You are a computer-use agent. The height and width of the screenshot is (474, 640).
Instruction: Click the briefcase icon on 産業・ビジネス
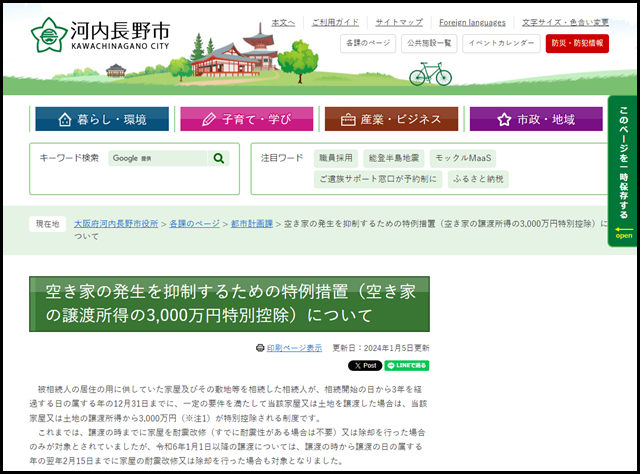coord(348,120)
